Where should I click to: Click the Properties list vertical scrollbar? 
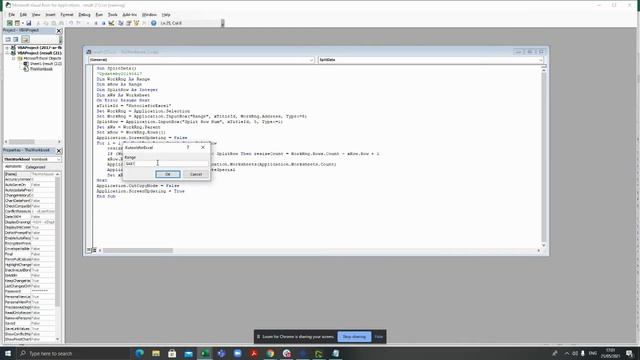pos(58,256)
